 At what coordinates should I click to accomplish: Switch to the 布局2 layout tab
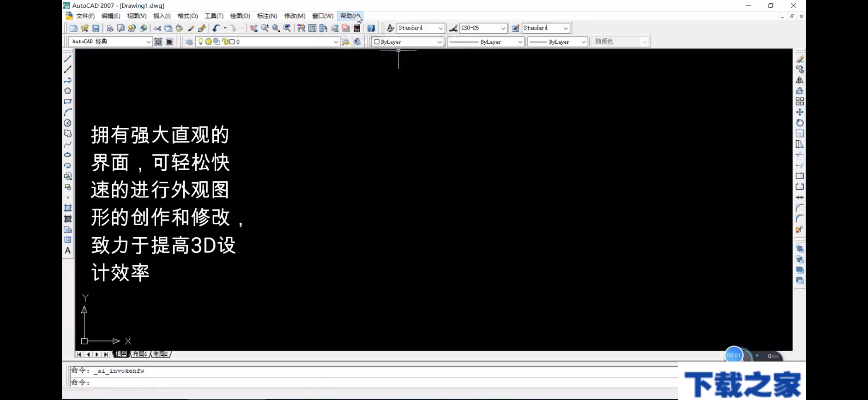tap(161, 354)
